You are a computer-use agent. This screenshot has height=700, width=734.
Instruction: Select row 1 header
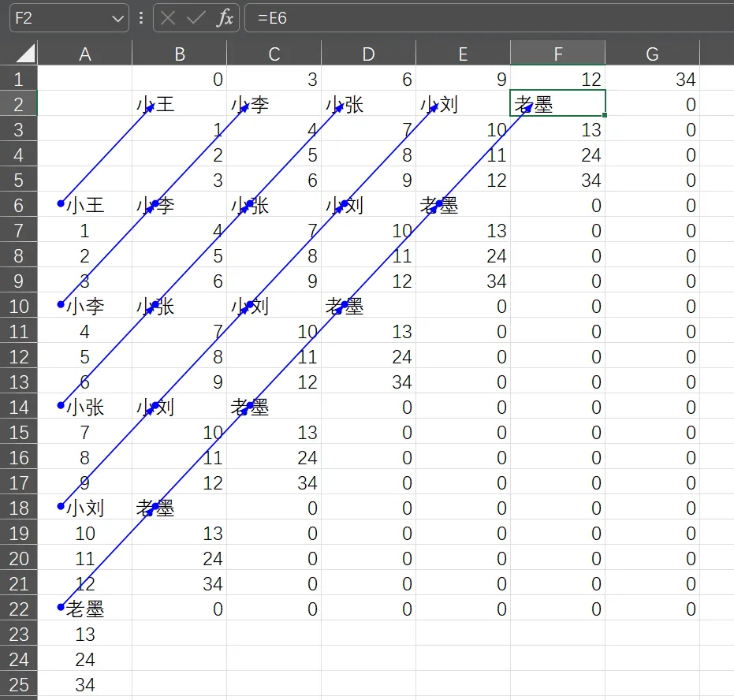tap(19, 79)
